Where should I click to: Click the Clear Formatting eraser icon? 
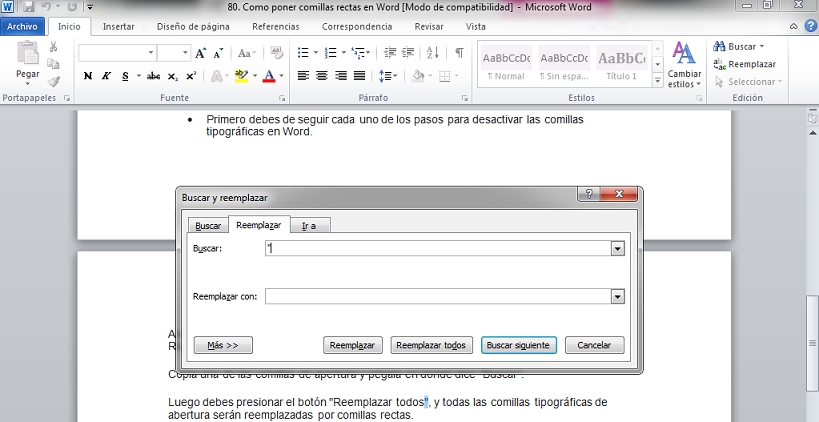(277, 53)
